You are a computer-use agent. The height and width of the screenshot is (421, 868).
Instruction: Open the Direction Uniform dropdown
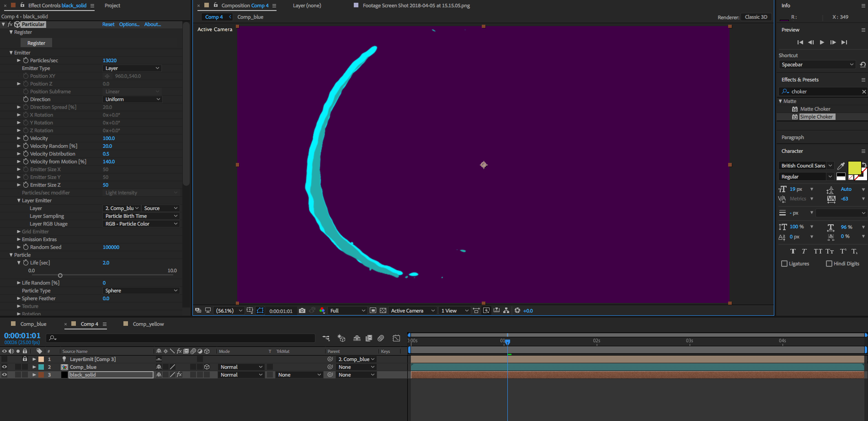[x=133, y=99]
